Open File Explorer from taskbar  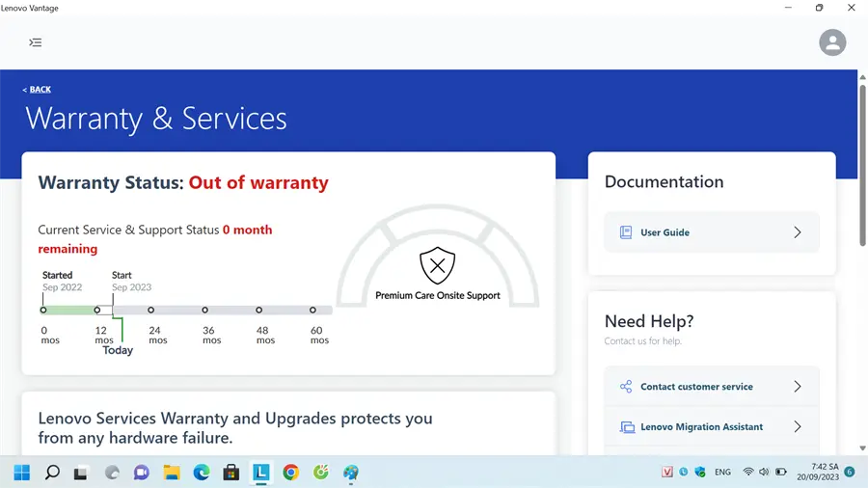coord(172,472)
